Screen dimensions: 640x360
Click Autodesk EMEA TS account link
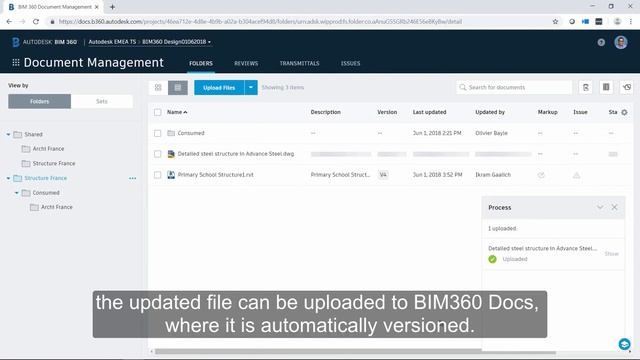[112, 42]
